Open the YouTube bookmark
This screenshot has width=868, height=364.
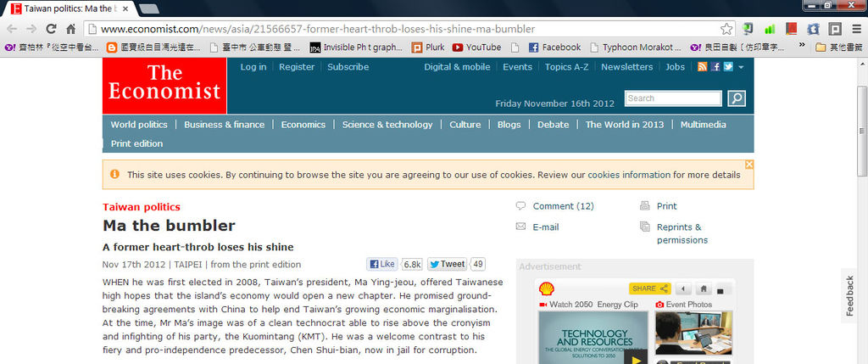476,48
